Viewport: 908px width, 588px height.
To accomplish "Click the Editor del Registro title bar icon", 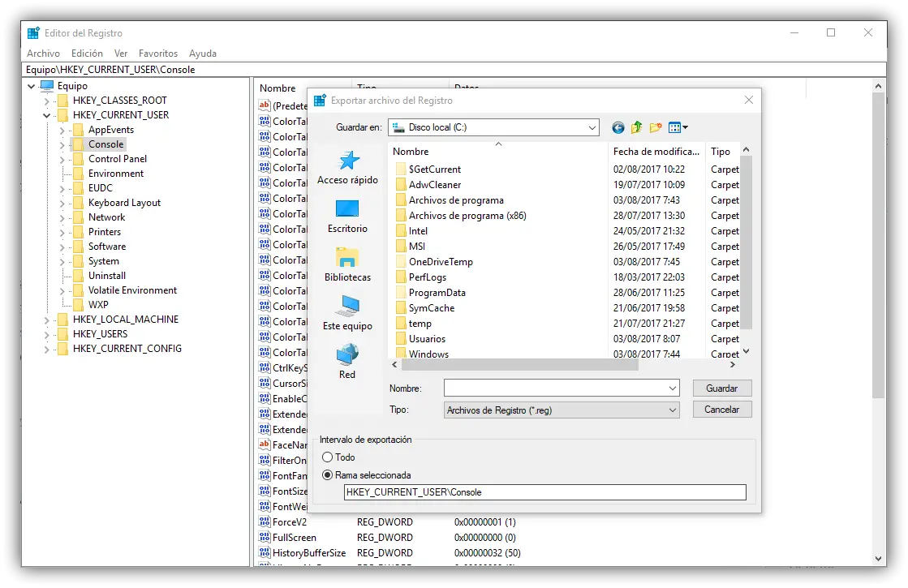I will (33, 33).
